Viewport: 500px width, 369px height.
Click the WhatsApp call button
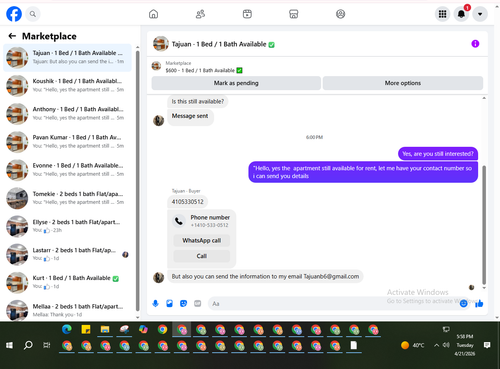pos(202,240)
